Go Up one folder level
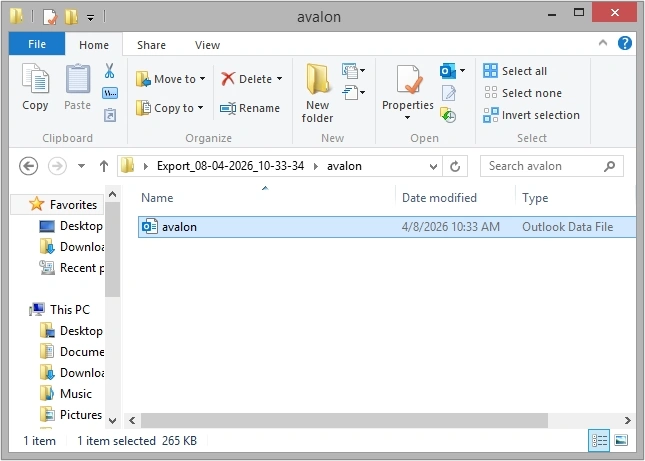Screen dimensions: 645x461 pyautogui.click(x=104, y=166)
